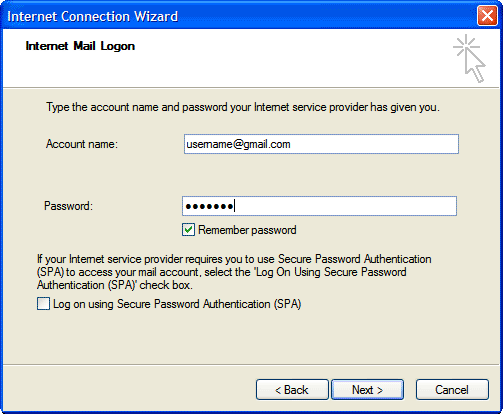Click the wizard cursor sparkle icon
Screen dimensions: 503x414
(x=469, y=58)
